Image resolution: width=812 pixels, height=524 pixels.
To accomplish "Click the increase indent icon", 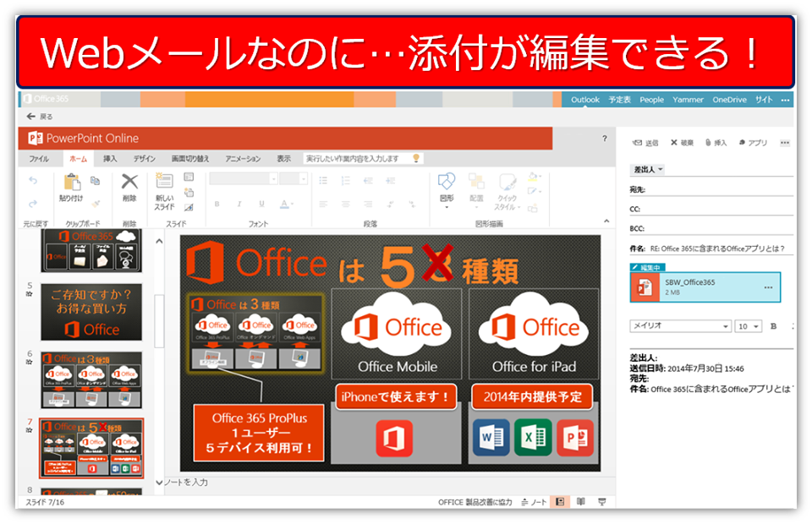I will point(391,181).
